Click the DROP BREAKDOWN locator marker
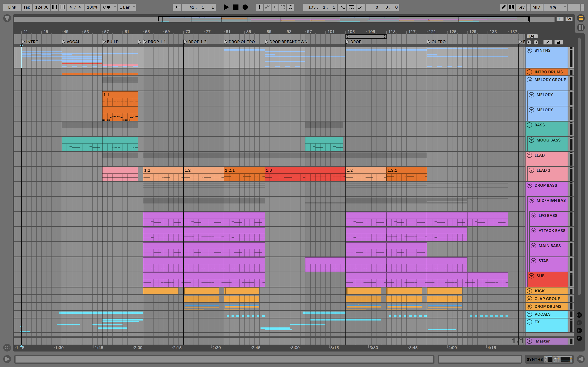The width and height of the screenshot is (588, 367). [267, 42]
